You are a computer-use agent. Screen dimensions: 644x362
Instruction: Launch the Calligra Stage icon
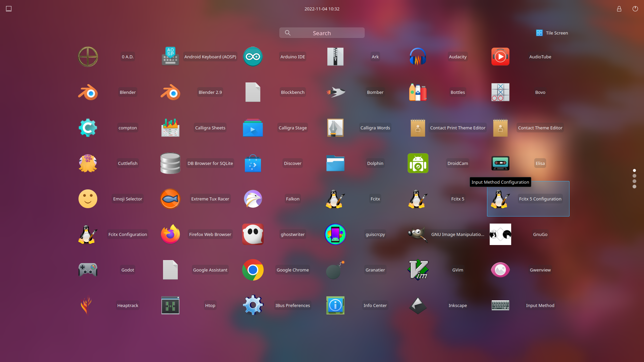[253, 128]
